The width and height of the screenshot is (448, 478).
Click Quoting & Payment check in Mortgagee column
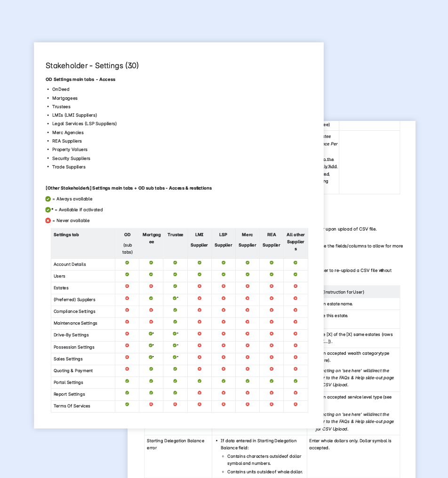tap(151, 369)
